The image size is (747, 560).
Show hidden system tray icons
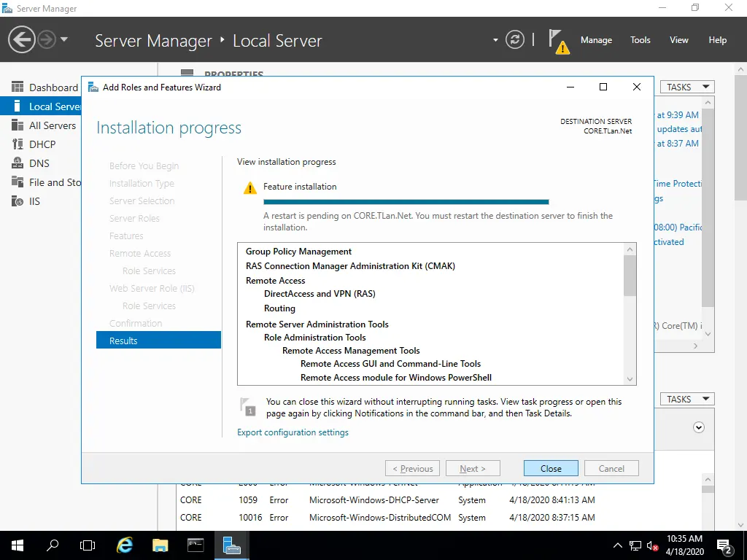point(617,545)
